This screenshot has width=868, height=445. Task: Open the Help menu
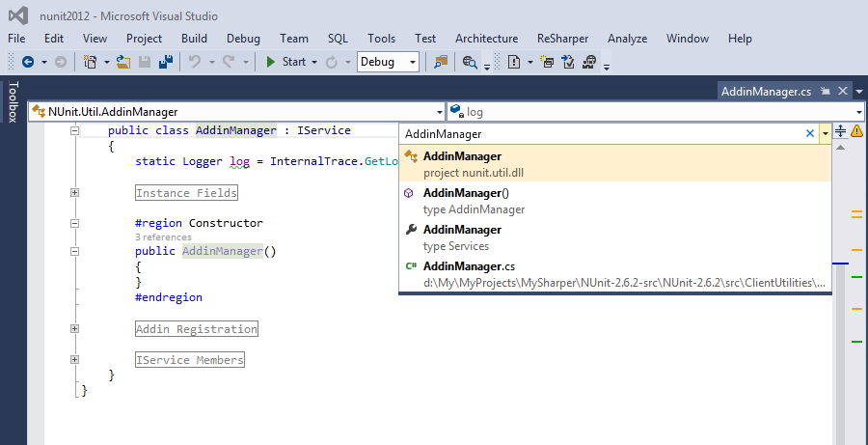[x=740, y=39]
